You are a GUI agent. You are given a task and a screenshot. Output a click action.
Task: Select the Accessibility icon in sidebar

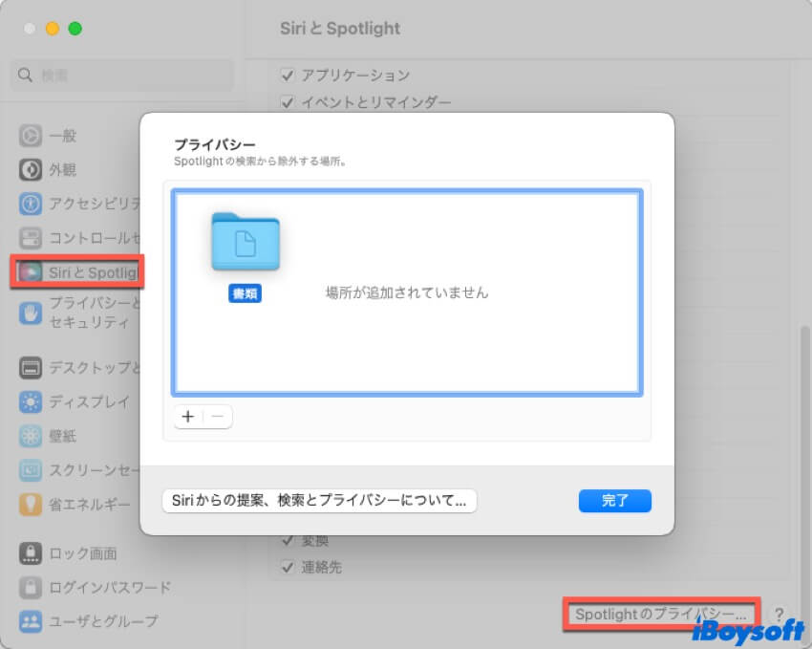(x=31, y=204)
